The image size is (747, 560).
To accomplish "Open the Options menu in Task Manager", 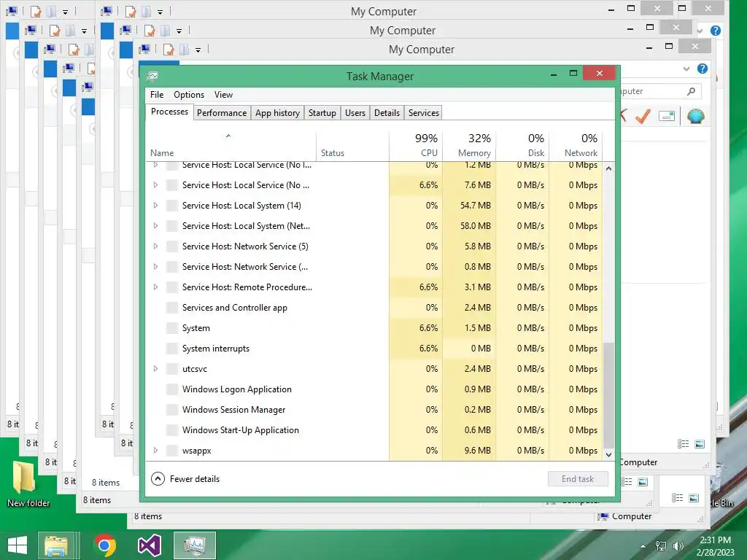I will pos(189,95).
